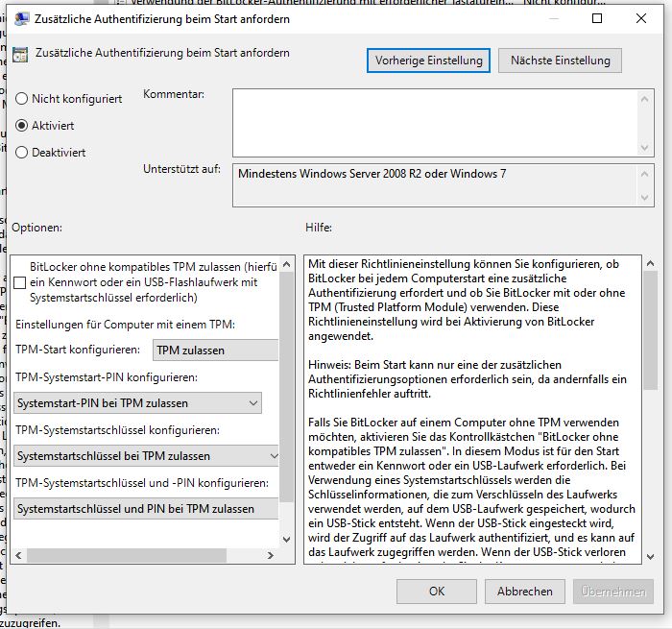Go to 'Vorherige Einstellung'

[428, 60]
